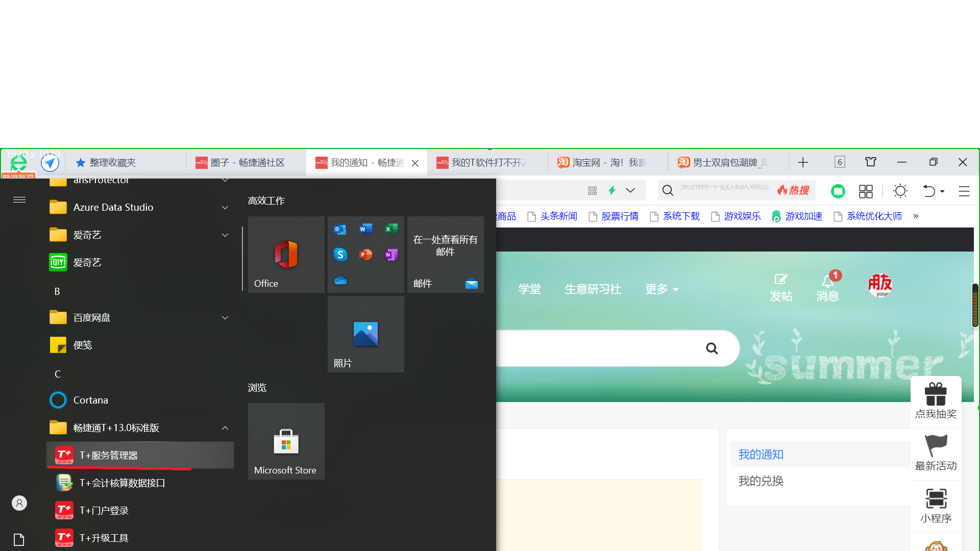Open the Start menu hamburger expand button

(x=19, y=200)
